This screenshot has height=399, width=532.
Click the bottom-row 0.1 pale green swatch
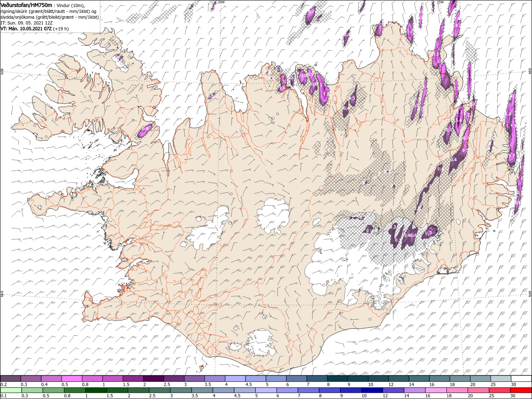click(x=11, y=390)
